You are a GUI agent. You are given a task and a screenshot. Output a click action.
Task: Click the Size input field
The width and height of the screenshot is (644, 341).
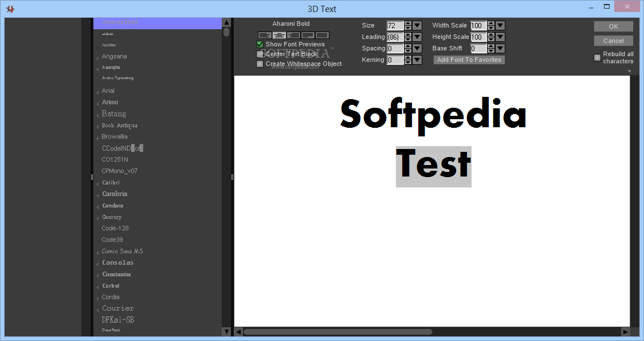395,25
